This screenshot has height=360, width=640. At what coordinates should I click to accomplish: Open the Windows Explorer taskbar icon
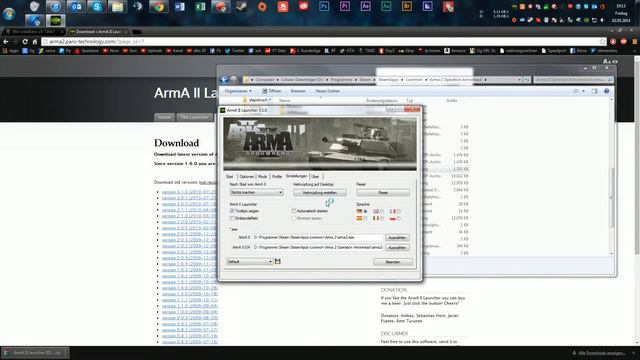117,7
